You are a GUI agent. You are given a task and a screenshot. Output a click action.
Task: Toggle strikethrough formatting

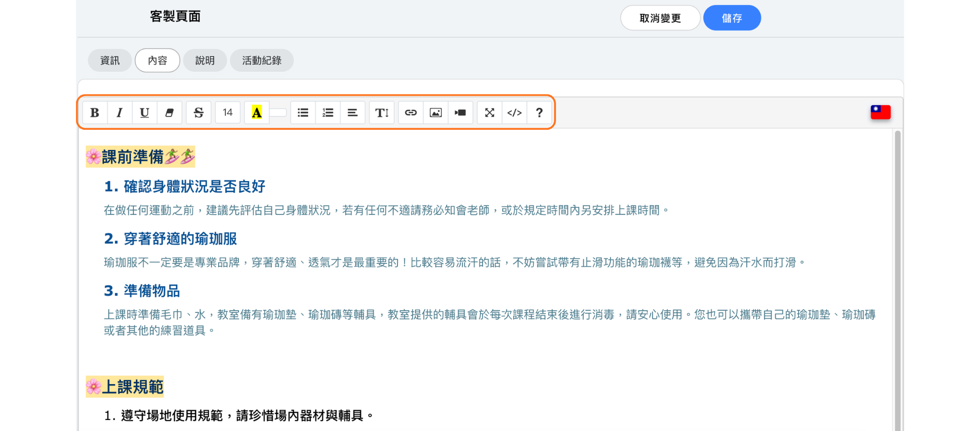pos(199,113)
